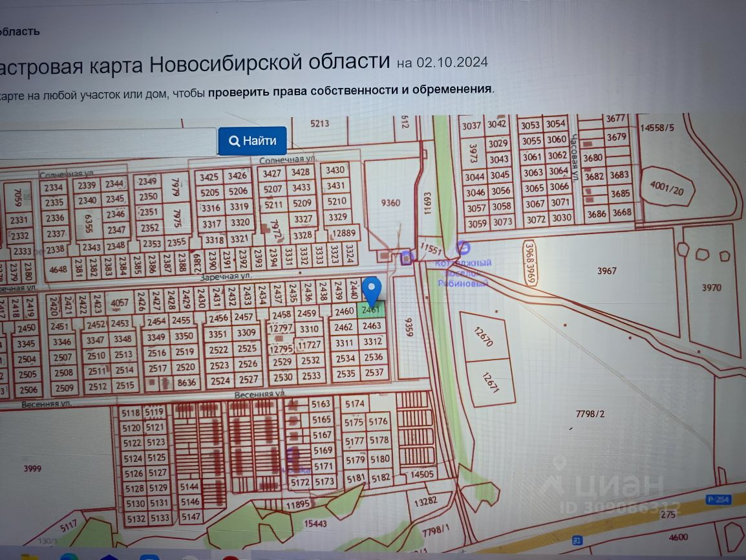Image resolution: width=746 pixels, height=560 pixels.
Task: Click parcel 12797
Action: click(281, 328)
